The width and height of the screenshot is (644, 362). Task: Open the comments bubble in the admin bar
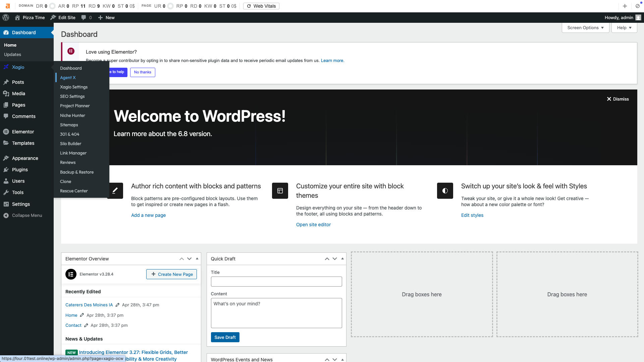(x=84, y=17)
